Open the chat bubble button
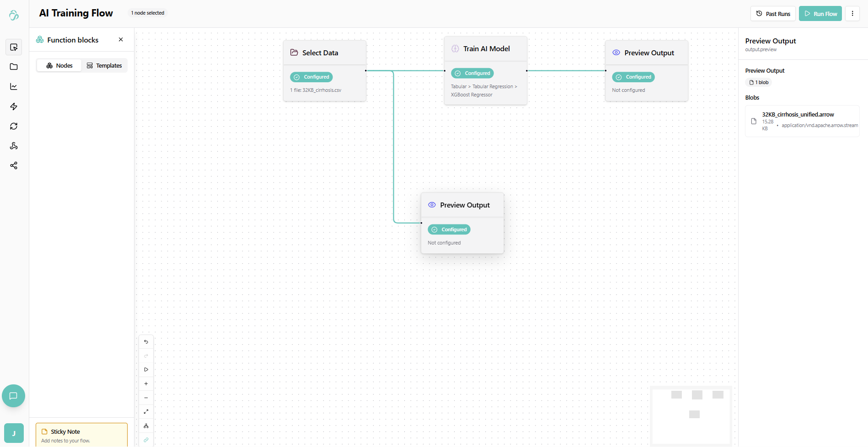This screenshot has width=868, height=447. 13,396
